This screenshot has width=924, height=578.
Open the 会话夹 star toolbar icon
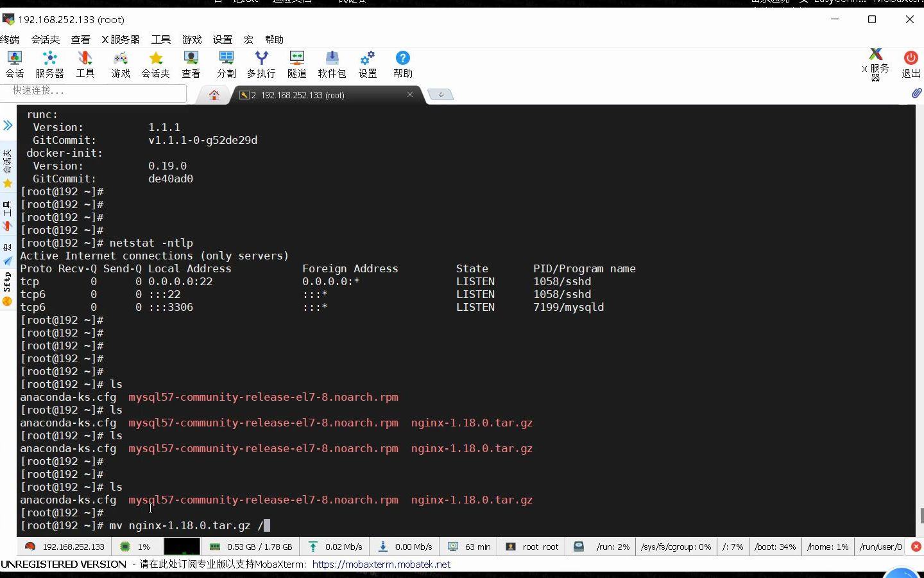[156, 65]
